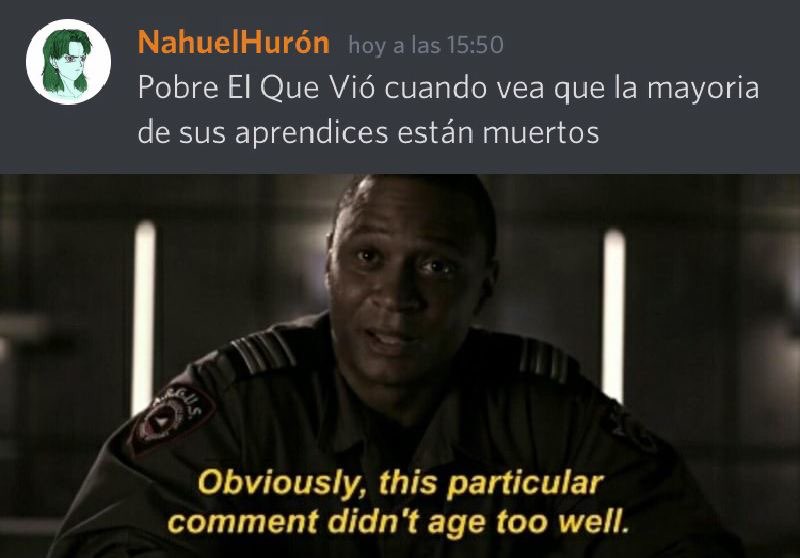Click "well." at the subtitle's end
Screen dimensions: 800x558
594,522
